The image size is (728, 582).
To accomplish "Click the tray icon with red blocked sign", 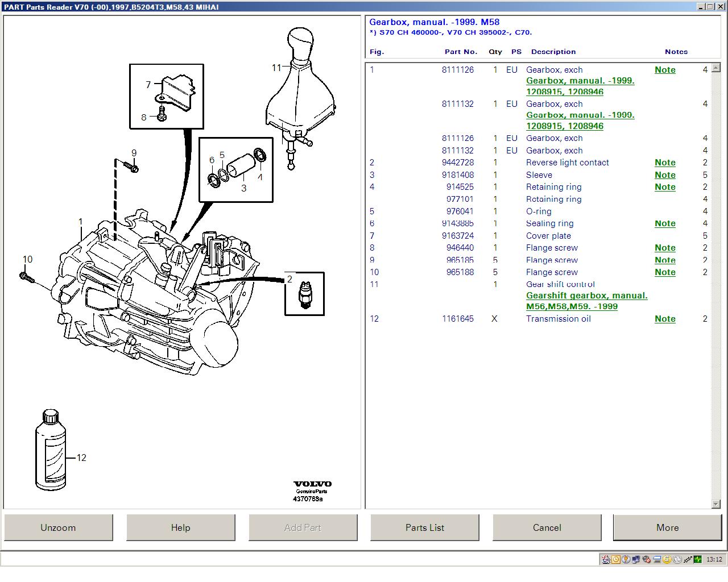I will 647,559.
